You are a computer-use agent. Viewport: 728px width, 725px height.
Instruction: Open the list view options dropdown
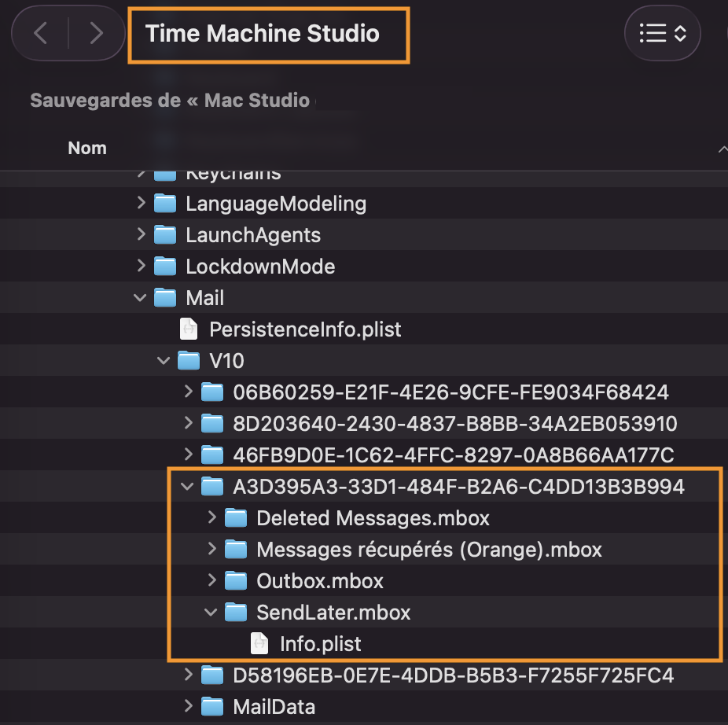662,33
